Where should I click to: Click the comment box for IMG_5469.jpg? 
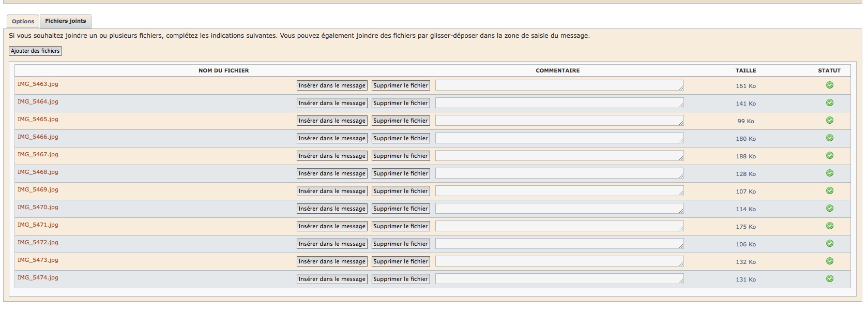tap(558, 191)
